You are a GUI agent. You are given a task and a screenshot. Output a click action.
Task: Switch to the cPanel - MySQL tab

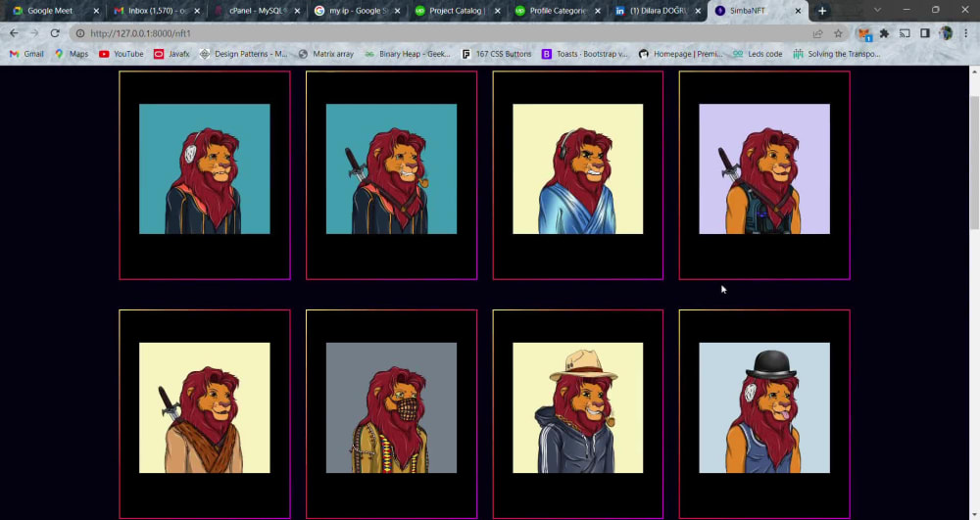[256, 11]
